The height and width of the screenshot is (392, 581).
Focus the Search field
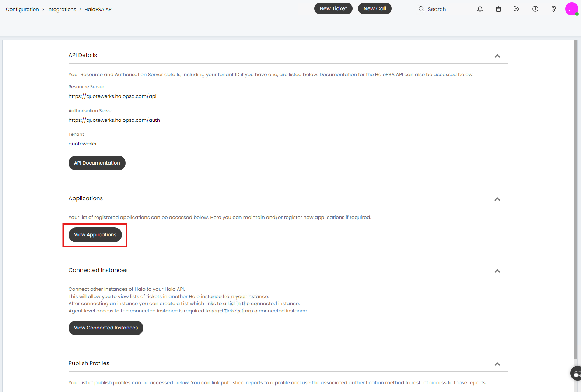[x=437, y=9]
